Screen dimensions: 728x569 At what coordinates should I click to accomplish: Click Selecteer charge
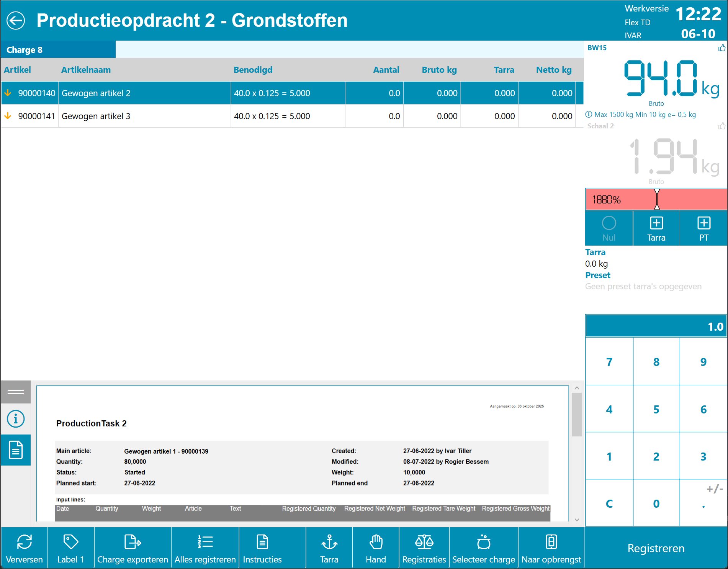pos(484,548)
